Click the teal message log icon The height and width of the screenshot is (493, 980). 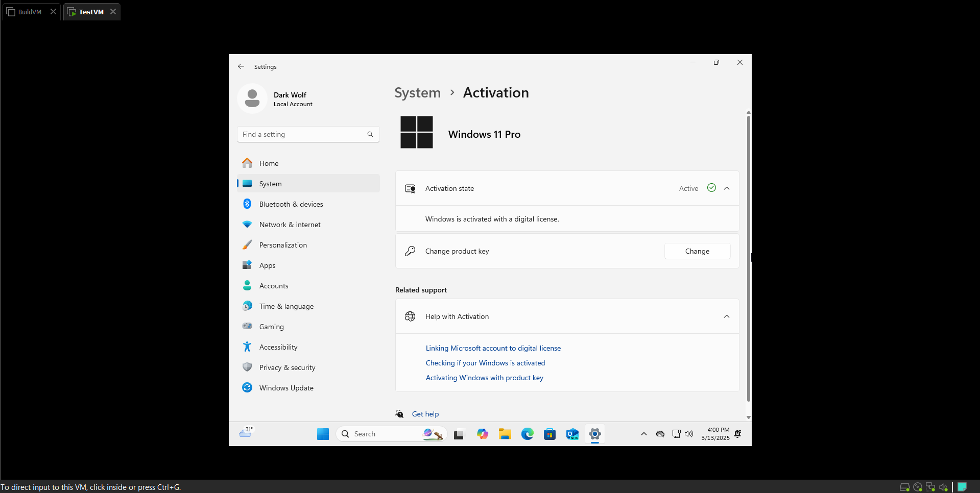962,487
